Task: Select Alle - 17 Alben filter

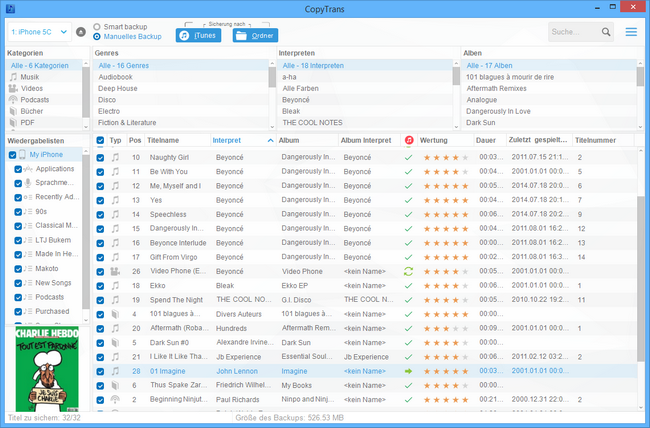Action: click(x=549, y=66)
